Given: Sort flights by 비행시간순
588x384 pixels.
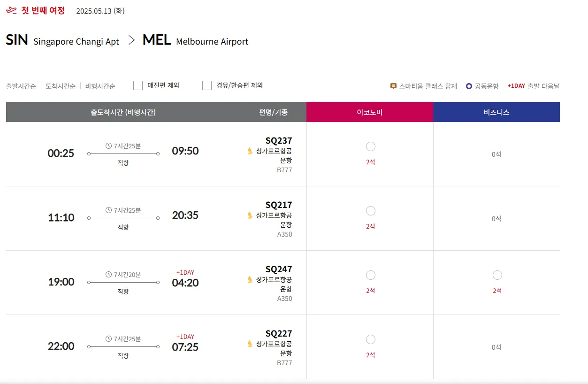Looking at the screenshot, I should click(x=100, y=86).
